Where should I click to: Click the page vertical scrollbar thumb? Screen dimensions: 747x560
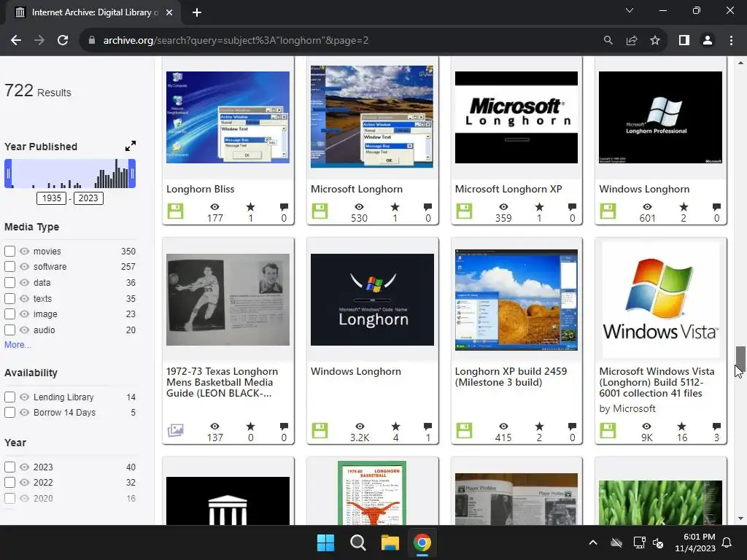pyautogui.click(x=740, y=357)
